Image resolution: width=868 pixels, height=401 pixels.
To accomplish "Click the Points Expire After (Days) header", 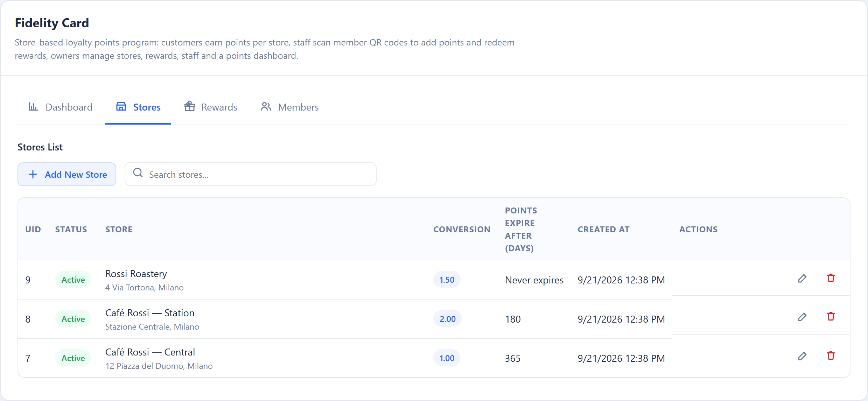I will [x=521, y=230].
